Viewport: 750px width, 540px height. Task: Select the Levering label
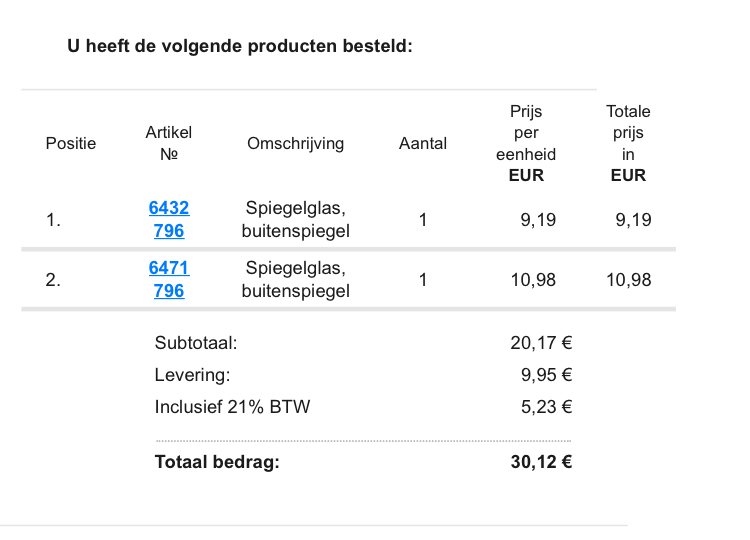(x=192, y=375)
